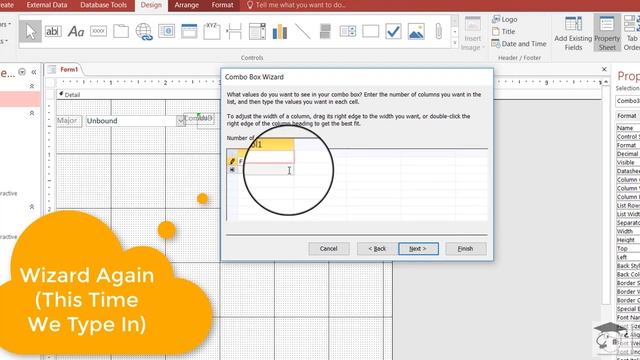Select the Major label on the form
The width and height of the screenshot is (640, 360).
click(x=68, y=121)
